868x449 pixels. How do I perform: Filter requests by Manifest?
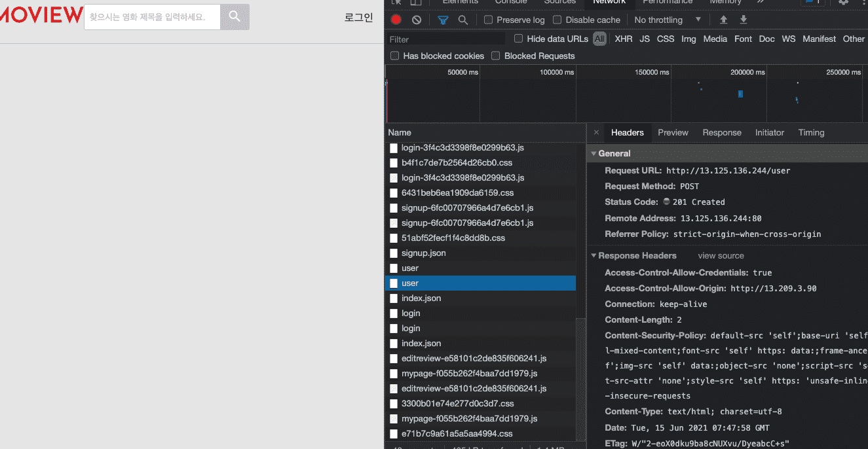[819, 39]
